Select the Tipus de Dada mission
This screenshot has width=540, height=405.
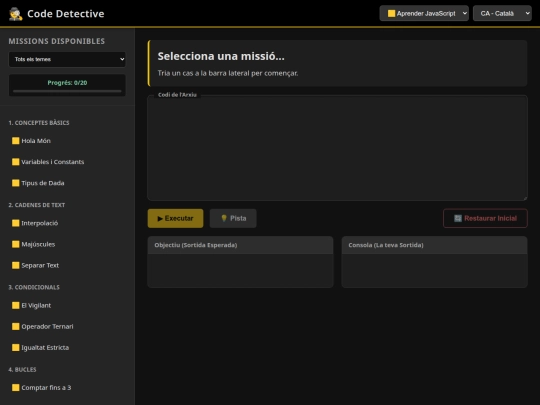click(67, 183)
